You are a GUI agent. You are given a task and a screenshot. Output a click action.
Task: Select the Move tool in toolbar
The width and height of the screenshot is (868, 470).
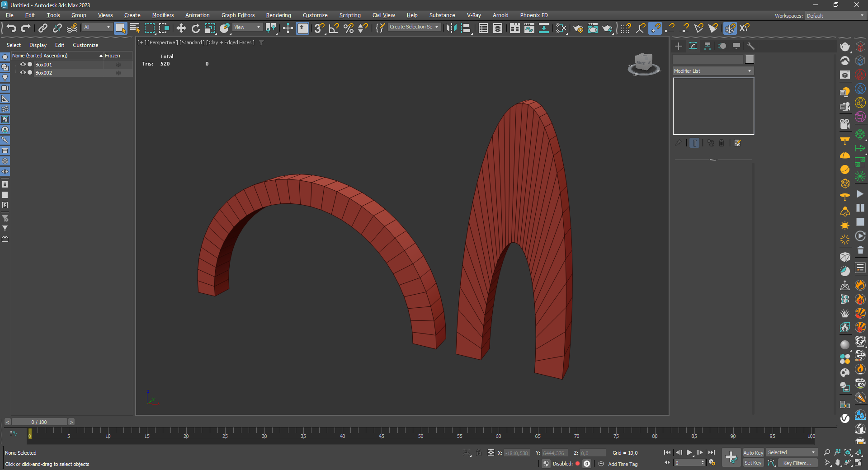coord(181,28)
